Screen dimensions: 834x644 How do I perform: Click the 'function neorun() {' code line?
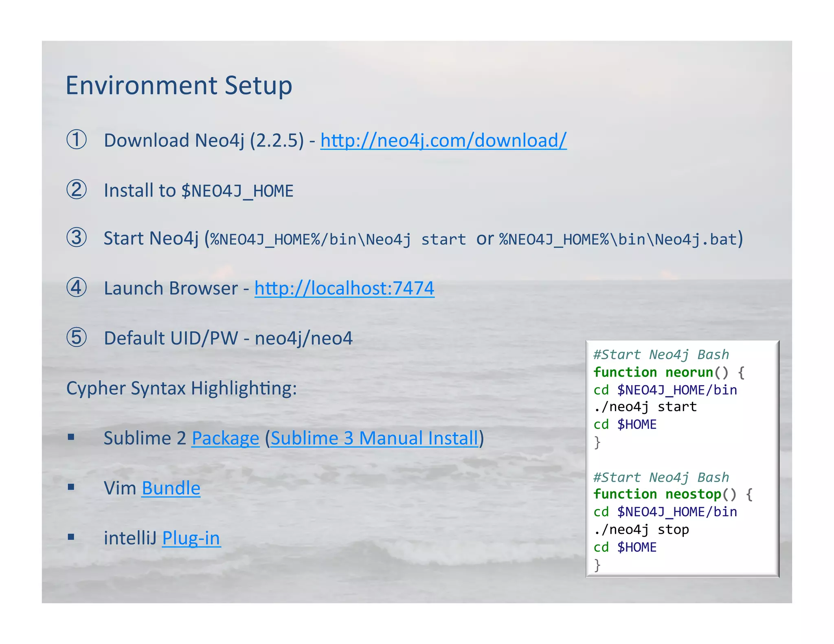click(x=669, y=372)
